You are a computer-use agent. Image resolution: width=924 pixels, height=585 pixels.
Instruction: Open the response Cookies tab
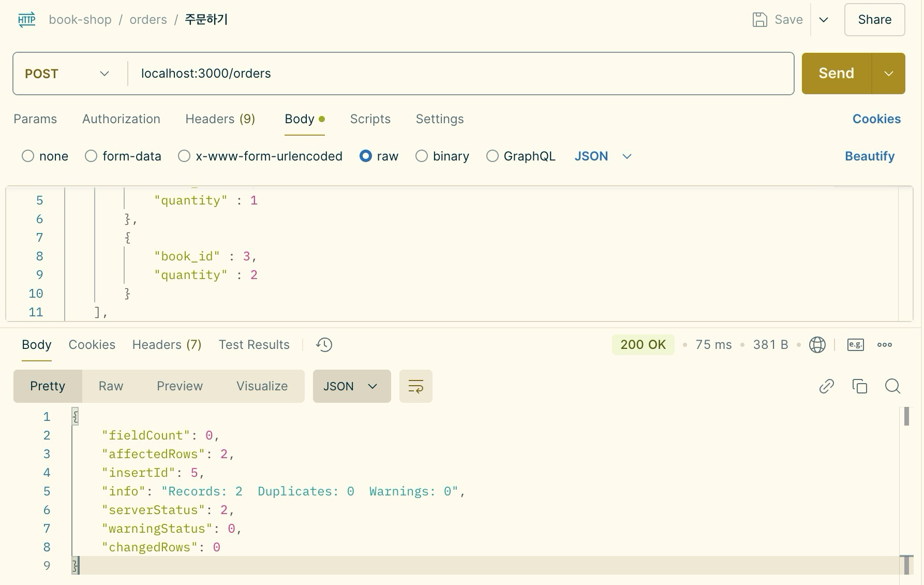(92, 345)
